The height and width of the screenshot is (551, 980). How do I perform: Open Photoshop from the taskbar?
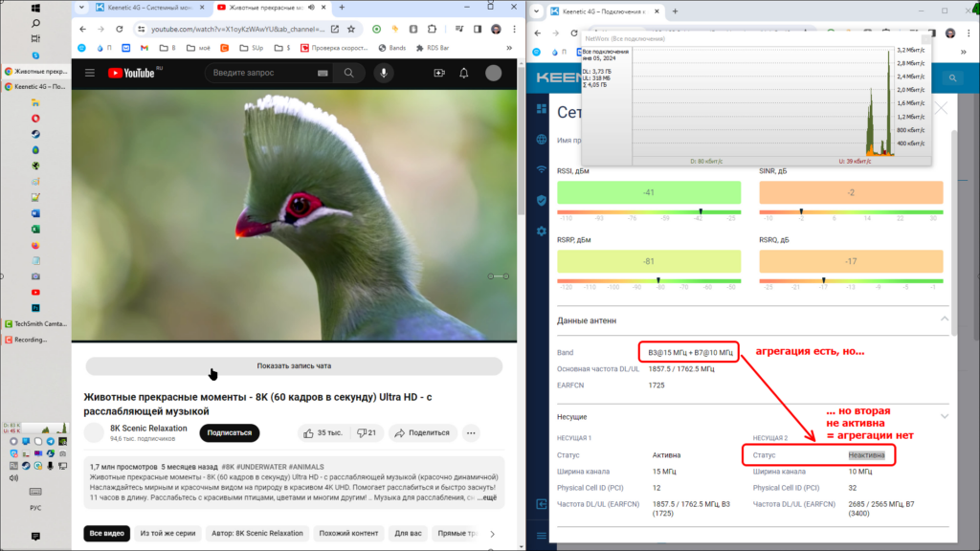tap(35, 308)
